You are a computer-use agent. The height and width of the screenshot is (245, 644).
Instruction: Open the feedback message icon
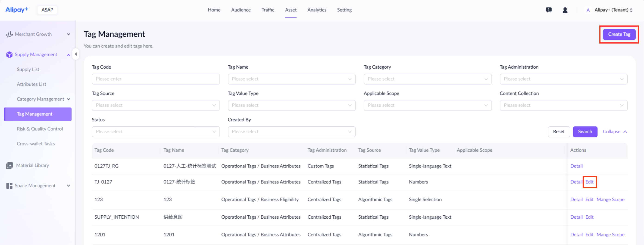(548, 10)
